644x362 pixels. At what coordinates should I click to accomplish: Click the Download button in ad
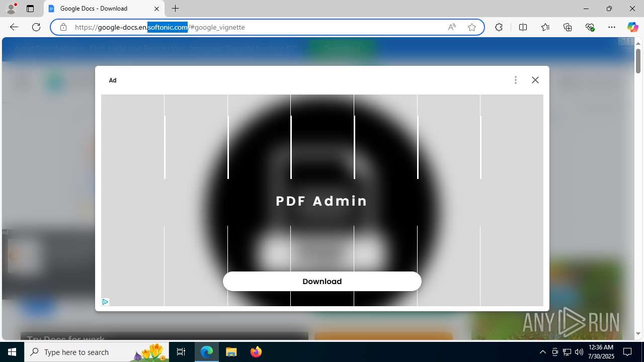322,282
